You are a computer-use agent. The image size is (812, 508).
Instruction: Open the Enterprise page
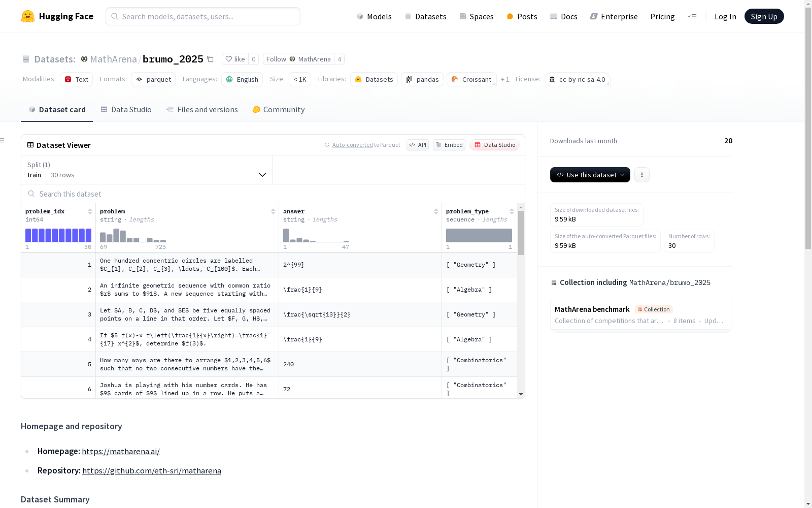coord(614,16)
